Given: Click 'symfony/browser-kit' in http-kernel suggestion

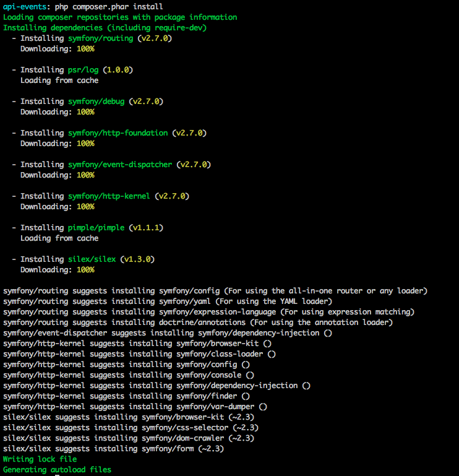Looking at the screenshot, I should (218, 344).
